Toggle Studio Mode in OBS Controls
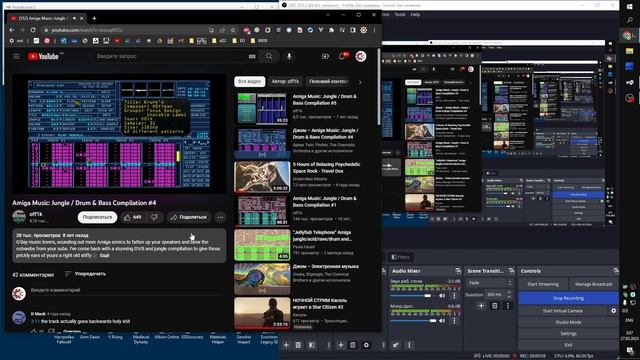Image resolution: width=640 pixels, height=360 pixels. pyautogui.click(x=568, y=322)
